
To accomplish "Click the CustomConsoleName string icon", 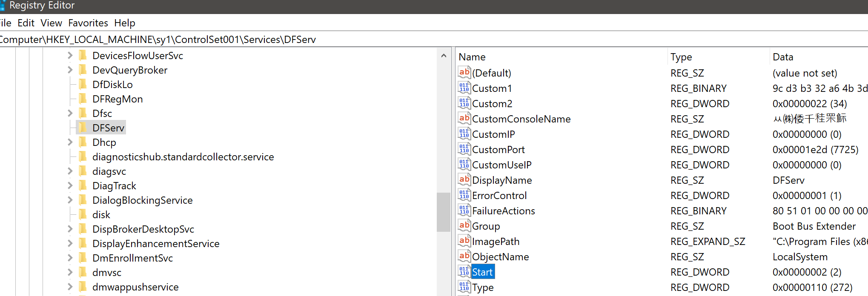I will (464, 118).
